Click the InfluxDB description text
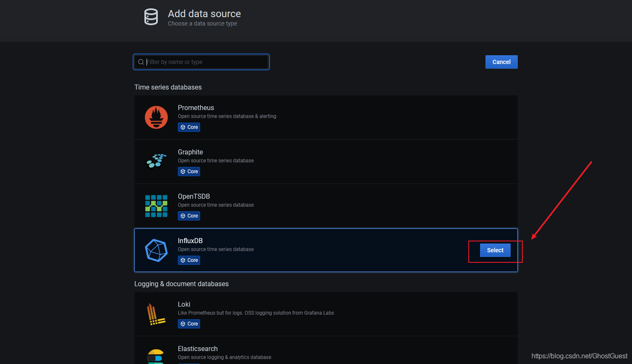This screenshot has width=632, height=364. pyautogui.click(x=216, y=249)
